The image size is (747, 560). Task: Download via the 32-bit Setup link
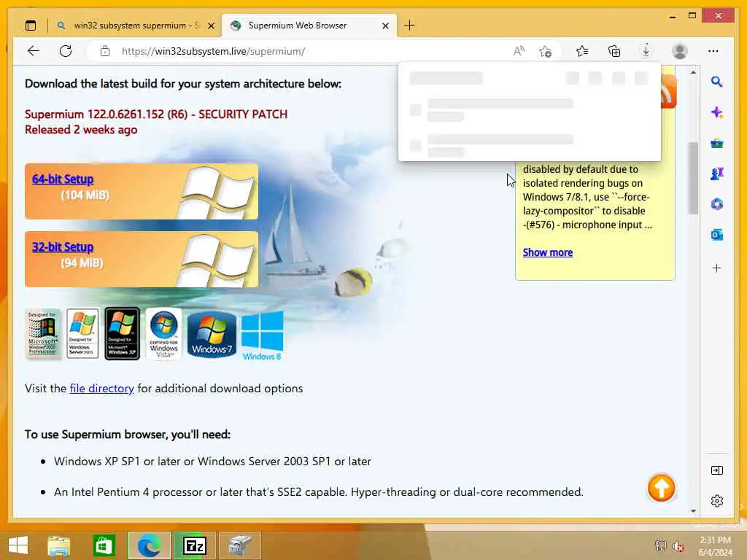click(x=63, y=247)
